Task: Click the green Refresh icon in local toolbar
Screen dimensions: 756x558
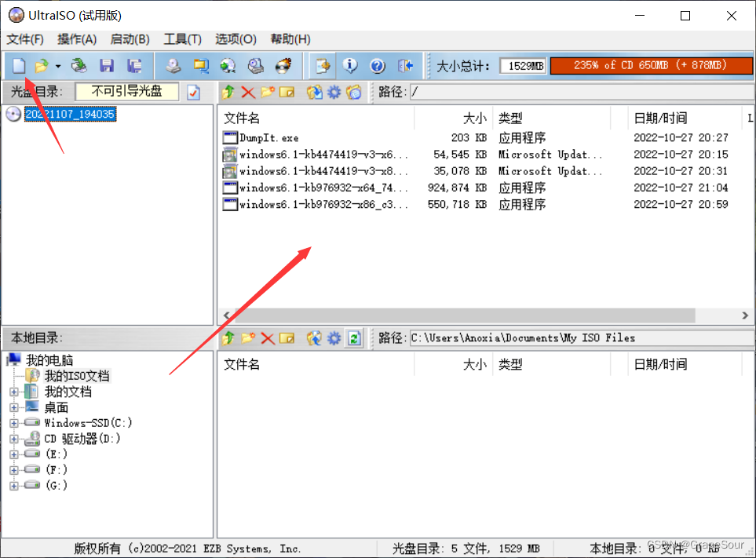Action: tap(354, 338)
